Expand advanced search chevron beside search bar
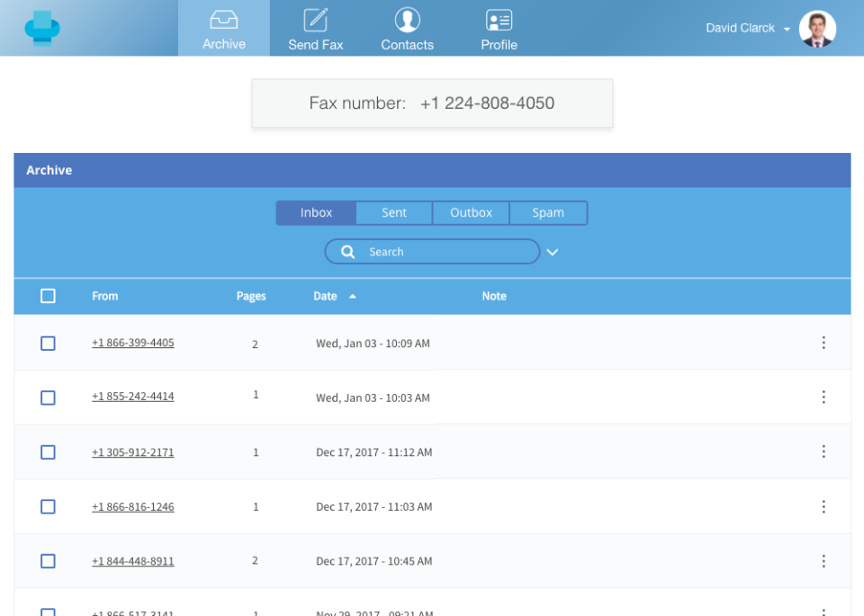Screen dimensions: 864x616 553,253
